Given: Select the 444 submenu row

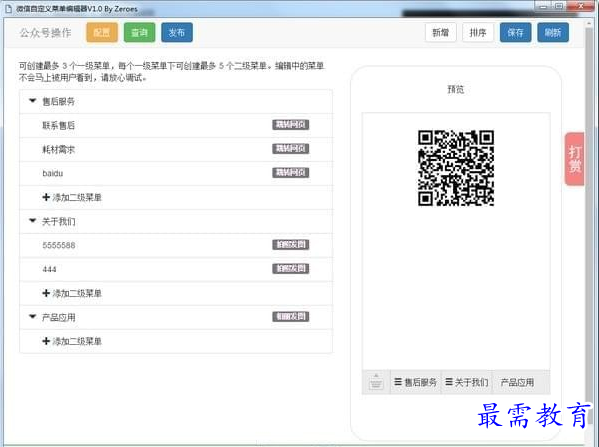Looking at the screenshot, I should (x=176, y=269).
